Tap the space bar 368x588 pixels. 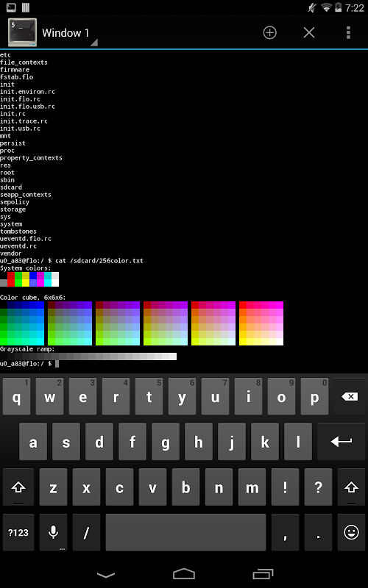[186, 532]
